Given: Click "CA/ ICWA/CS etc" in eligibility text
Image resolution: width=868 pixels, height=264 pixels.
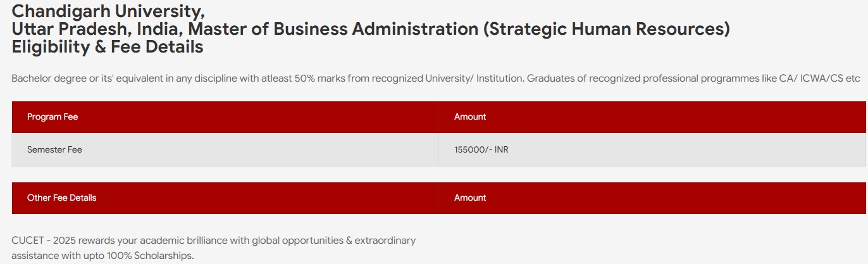Looking at the screenshot, I should point(823,79).
